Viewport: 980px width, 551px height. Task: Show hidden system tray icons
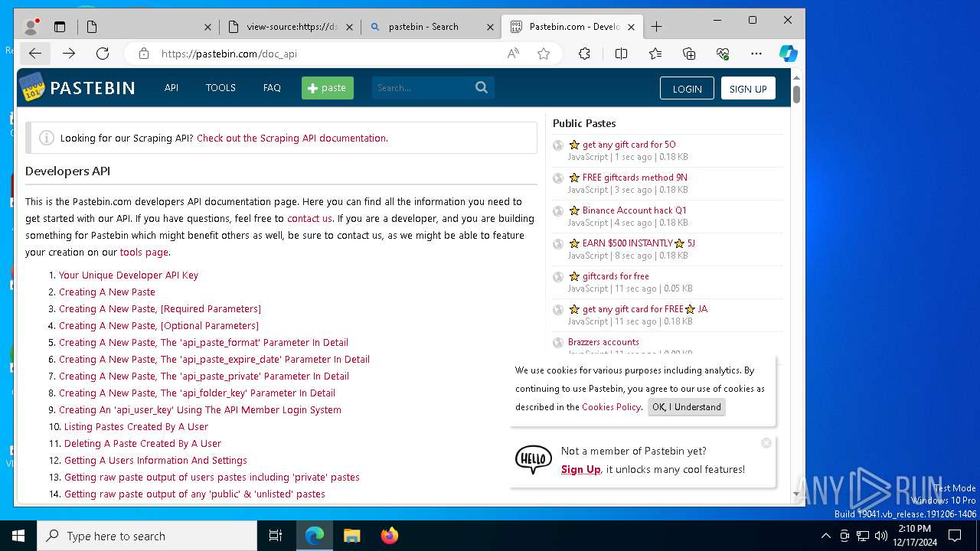[x=825, y=536]
